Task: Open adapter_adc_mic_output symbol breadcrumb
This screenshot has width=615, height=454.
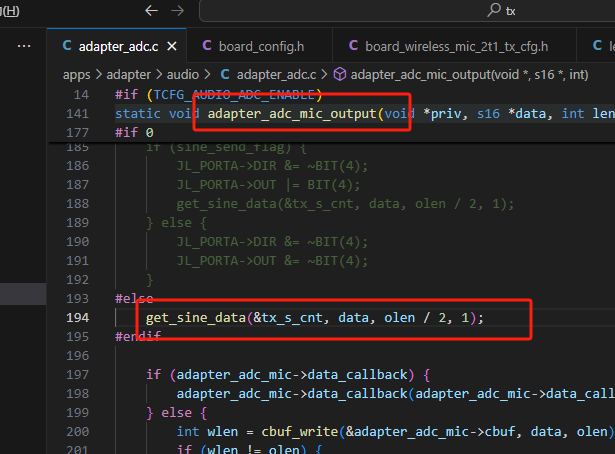Action: pos(469,74)
